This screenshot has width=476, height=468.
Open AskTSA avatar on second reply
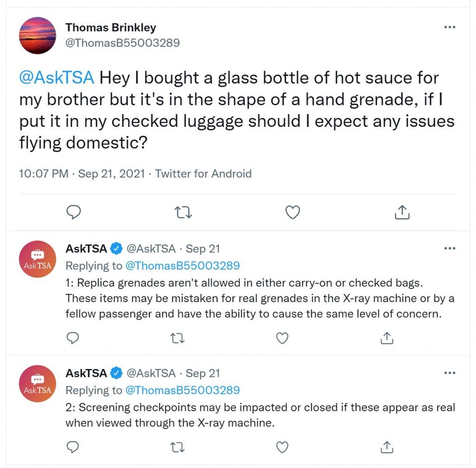(37, 383)
